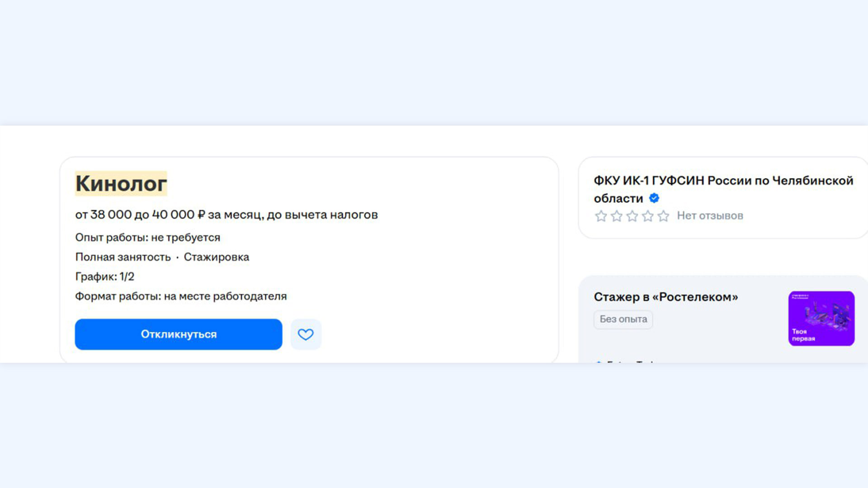Click the blue Откликнуться button
Screen dimensions: 868x488
[x=179, y=334]
